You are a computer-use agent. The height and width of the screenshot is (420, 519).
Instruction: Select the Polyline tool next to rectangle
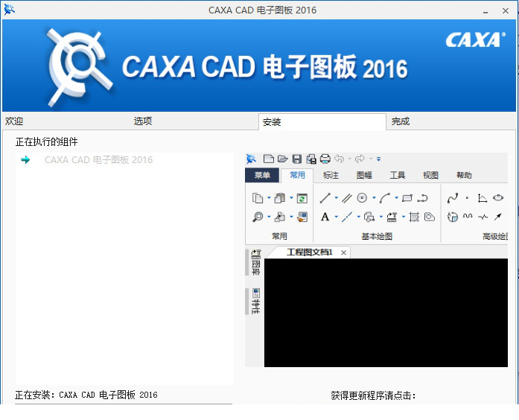[x=422, y=198]
